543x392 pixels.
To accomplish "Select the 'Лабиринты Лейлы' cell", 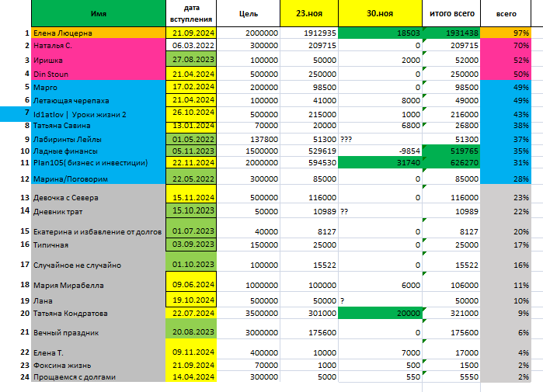I will [99, 140].
